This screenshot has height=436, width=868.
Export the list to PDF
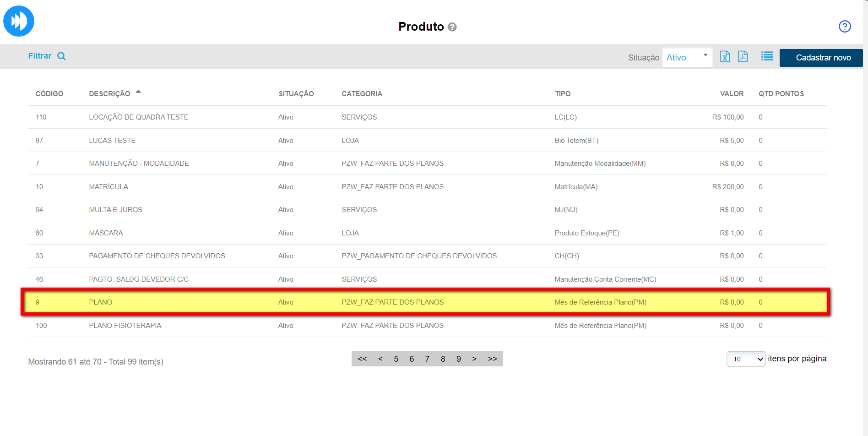coord(743,56)
